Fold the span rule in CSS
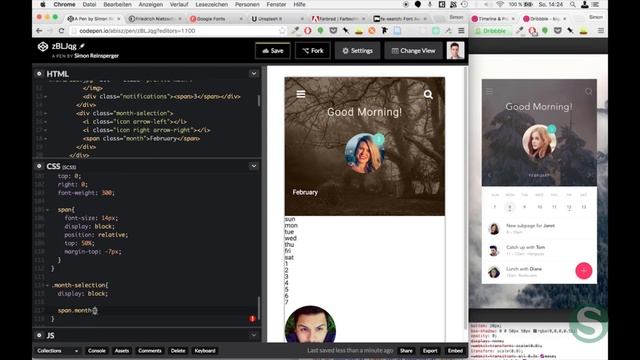 coord(47,210)
